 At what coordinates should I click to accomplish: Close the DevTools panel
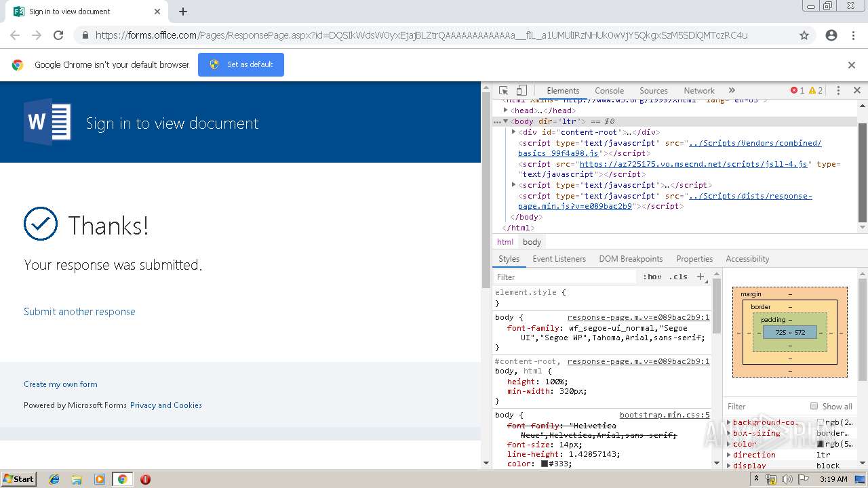click(856, 90)
